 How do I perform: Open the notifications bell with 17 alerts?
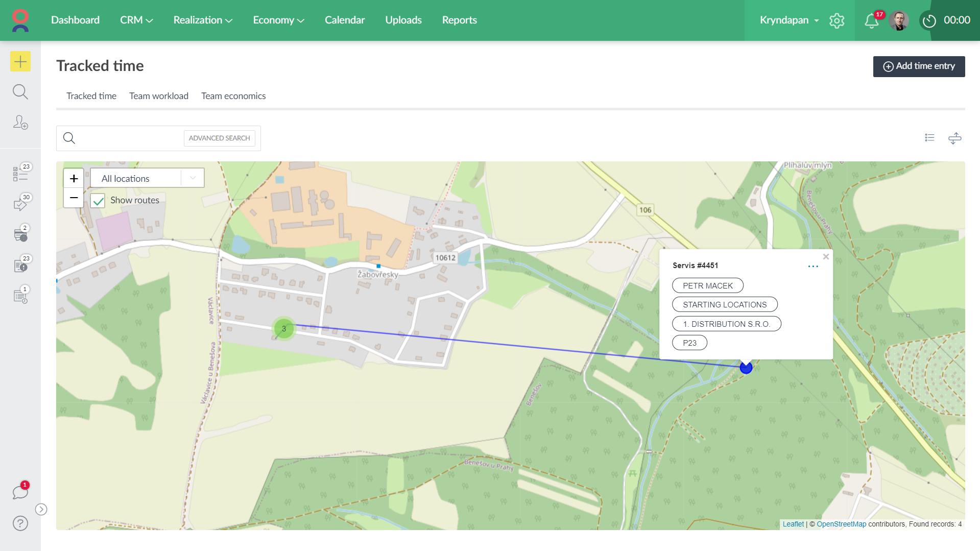tap(871, 20)
